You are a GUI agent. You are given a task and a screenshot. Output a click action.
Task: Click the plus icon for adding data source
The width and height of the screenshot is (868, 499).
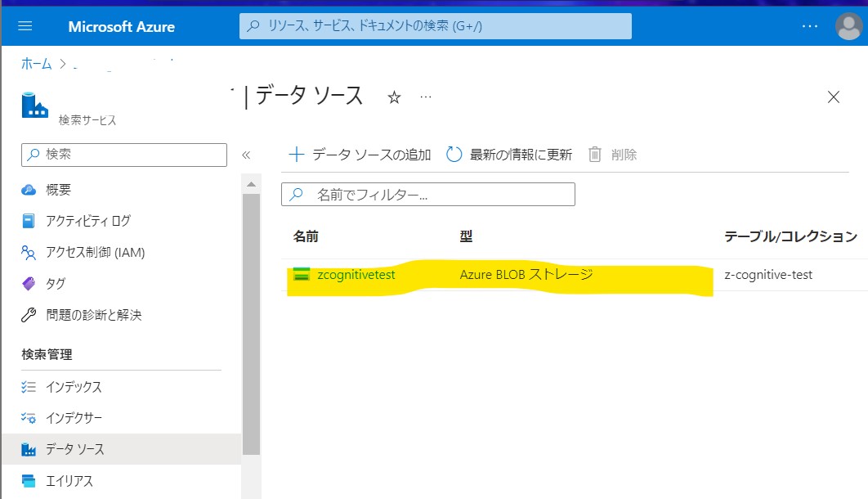297,155
